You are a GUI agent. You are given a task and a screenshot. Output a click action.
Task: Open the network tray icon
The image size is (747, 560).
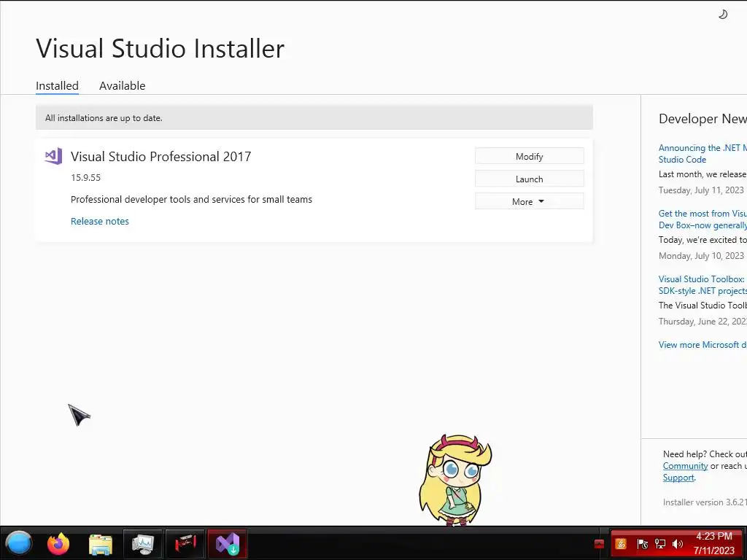[x=659, y=544]
